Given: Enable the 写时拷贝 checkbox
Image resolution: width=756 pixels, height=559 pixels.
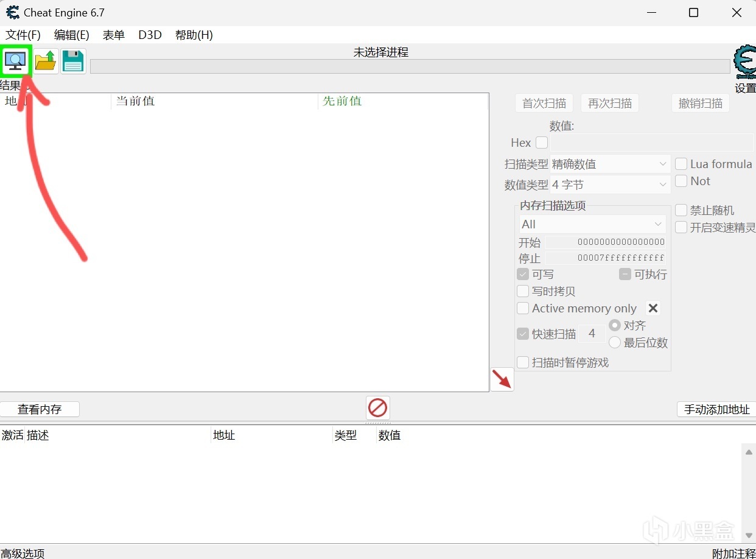Looking at the screenshot, I should pyautogui.click(x=523, y=291).
